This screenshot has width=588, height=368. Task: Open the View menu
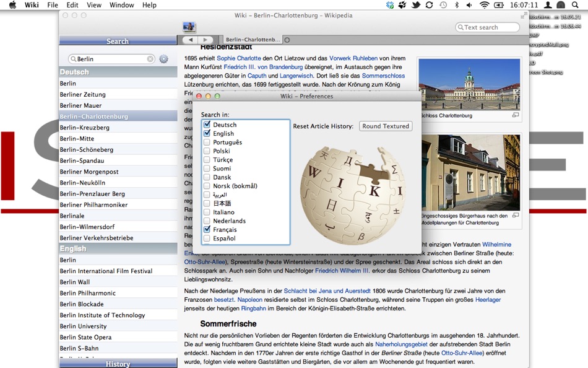(x=93, y=5)
